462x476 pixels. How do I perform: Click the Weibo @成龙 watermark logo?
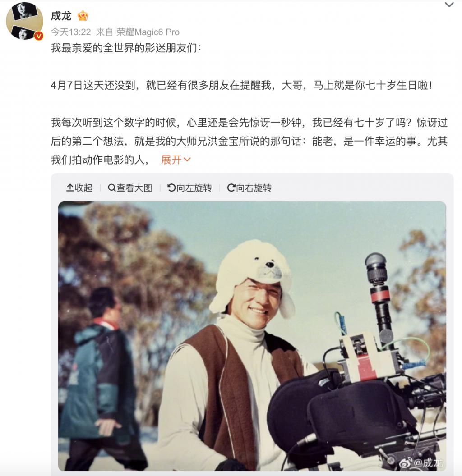click(x=420, y=462)
